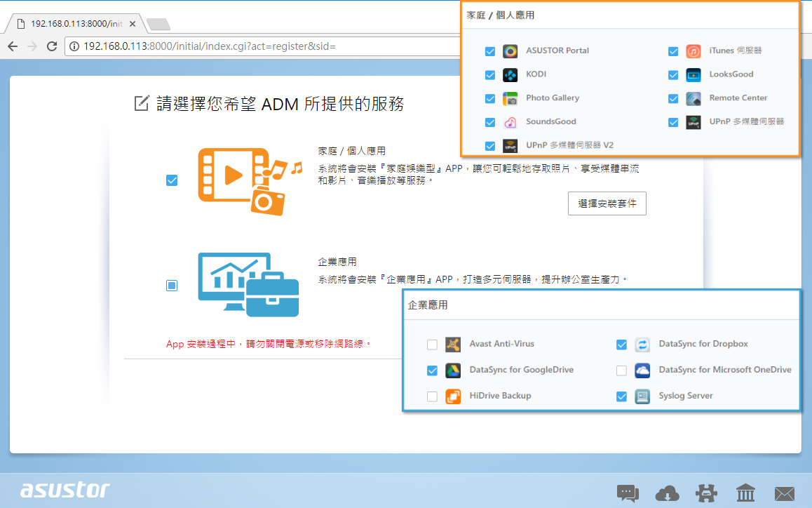Check DataSync for Microsoft OneDrive checkbox
The width and height of the screenshot is (812, 508).
pos(621,370)
